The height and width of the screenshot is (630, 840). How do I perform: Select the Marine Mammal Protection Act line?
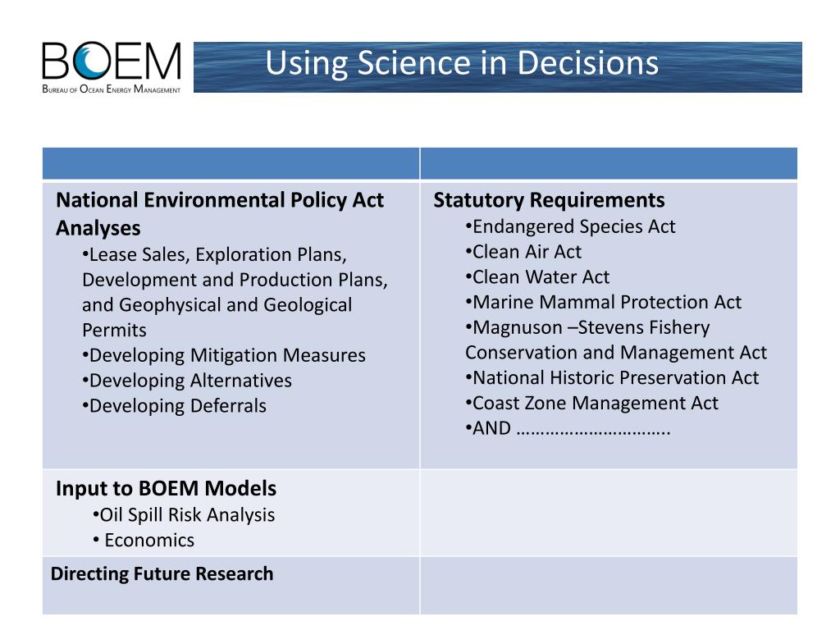coord(603,302)
